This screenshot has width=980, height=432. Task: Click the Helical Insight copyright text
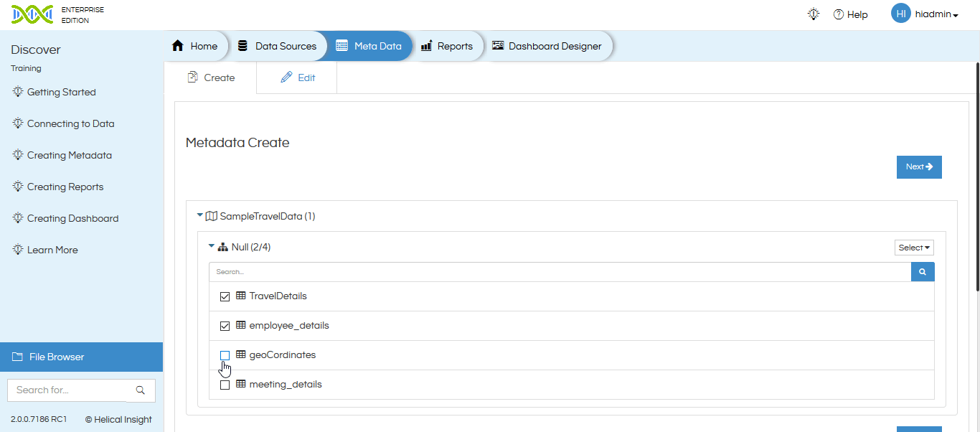118,419
